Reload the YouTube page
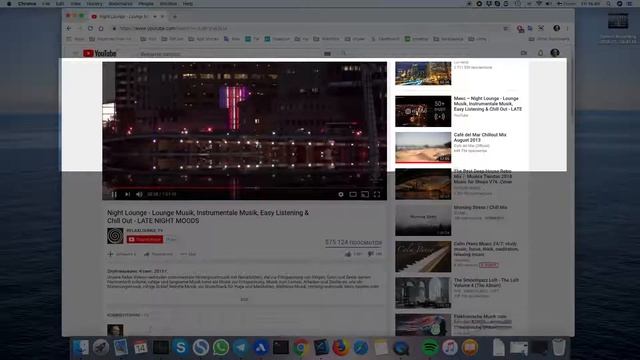The height and width of the screenshot is (360, 640). tap(90, 29)
